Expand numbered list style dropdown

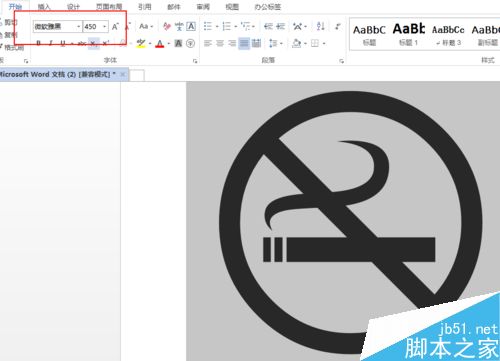tap(235, 26)
